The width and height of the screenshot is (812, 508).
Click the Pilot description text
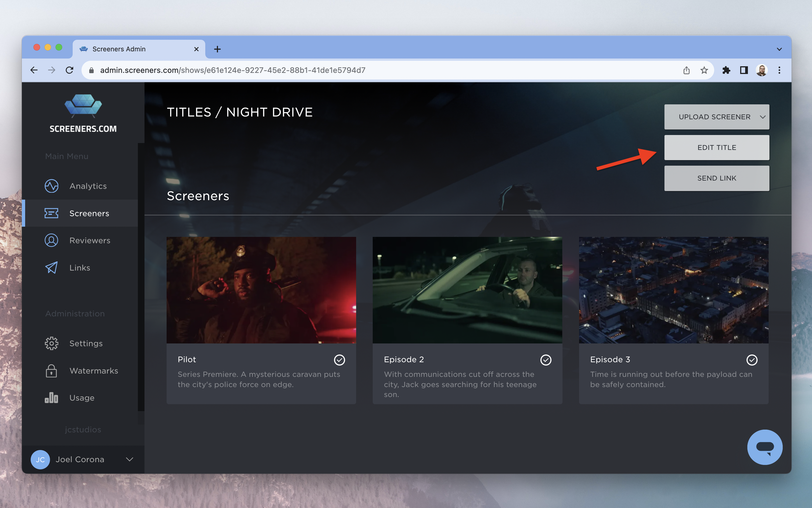[259, 379]
